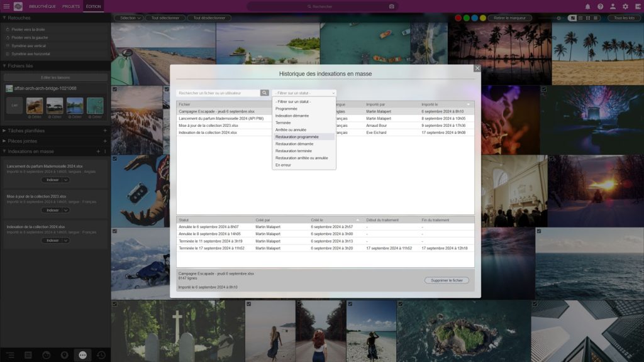Apply the red color marker
644x362 pixels.
coord(458,18)
